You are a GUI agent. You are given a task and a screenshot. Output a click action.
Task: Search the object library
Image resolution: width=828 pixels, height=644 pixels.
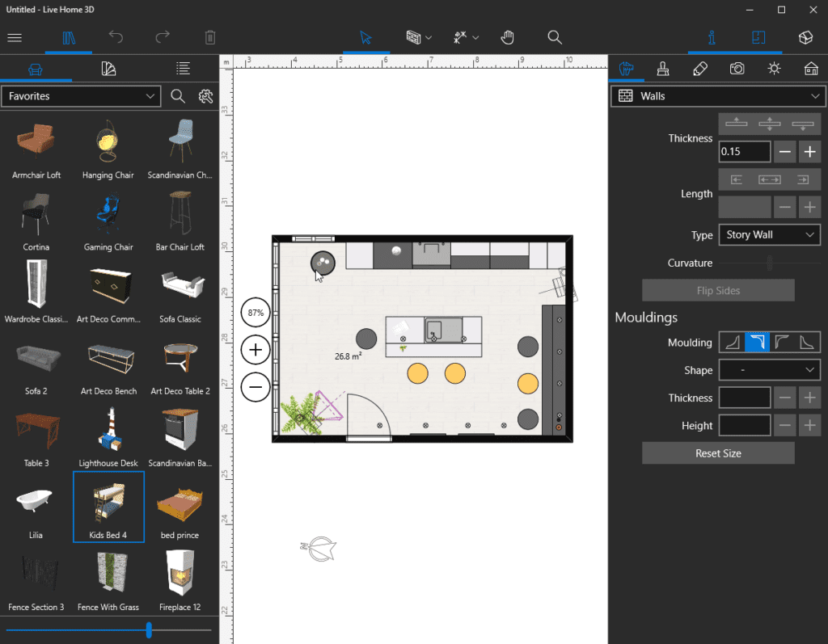coord(178,96)
